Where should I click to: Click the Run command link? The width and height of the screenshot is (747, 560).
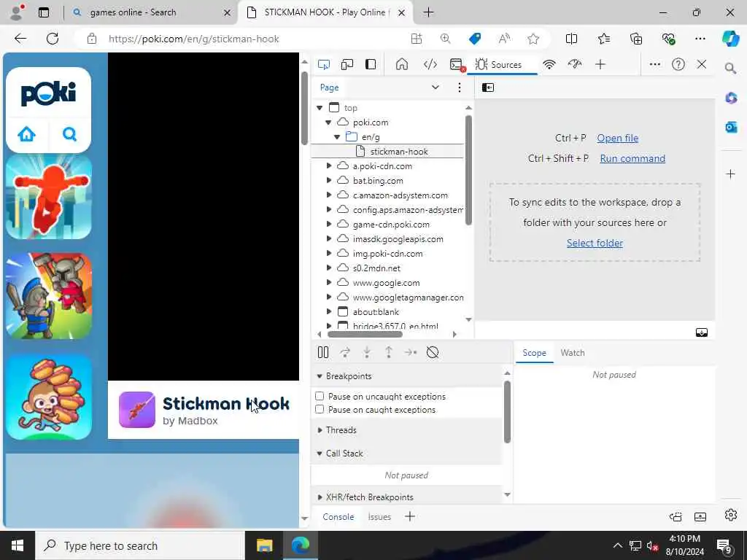click(x=632, y=158)
